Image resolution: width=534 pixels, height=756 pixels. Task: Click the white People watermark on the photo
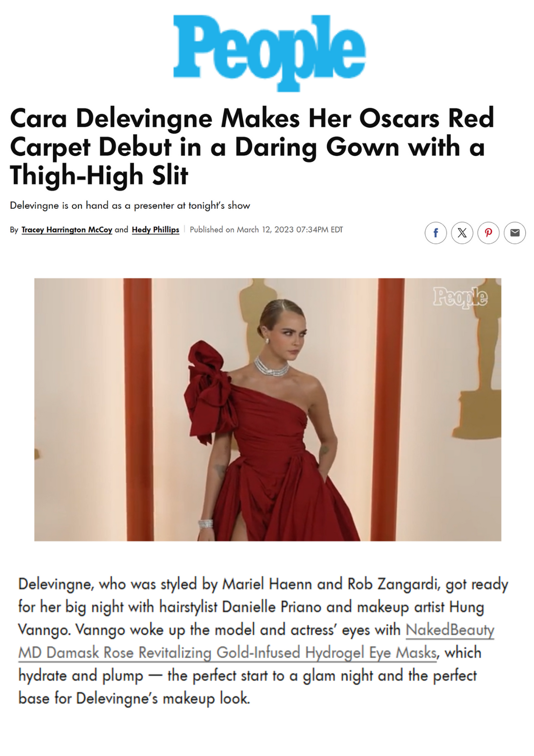click(460, 297)
